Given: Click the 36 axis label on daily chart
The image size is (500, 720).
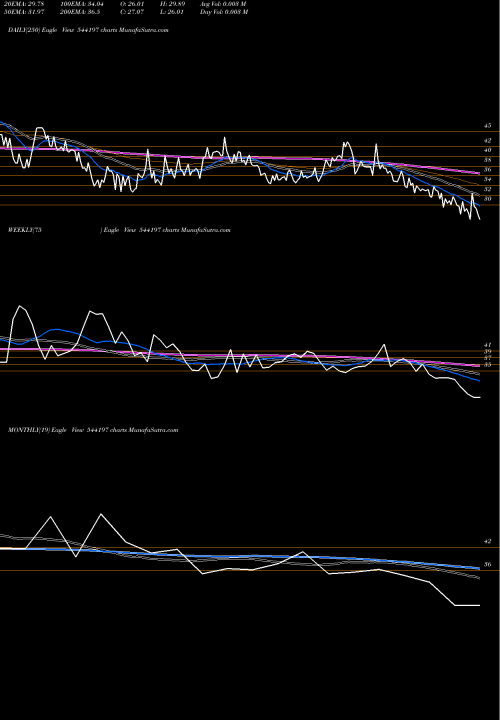Looking at the screenshot, I should tap(487, 170).
